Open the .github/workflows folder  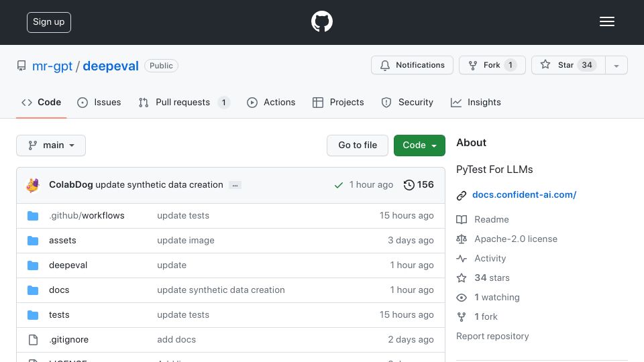coord(87,215)
